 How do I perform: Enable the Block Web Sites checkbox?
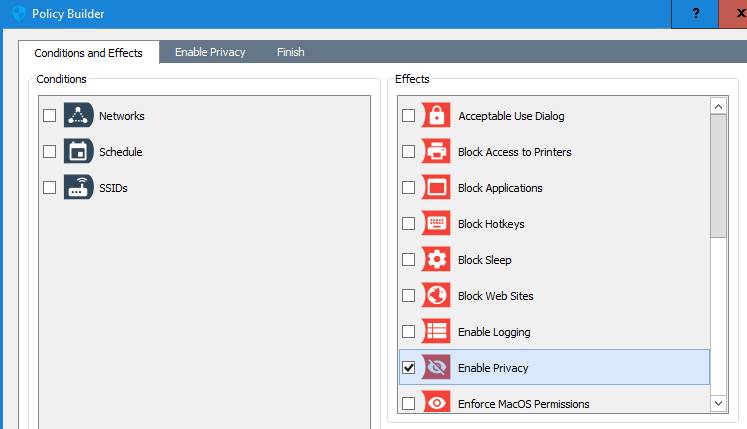pyautogui.click(x=408, y=296)
